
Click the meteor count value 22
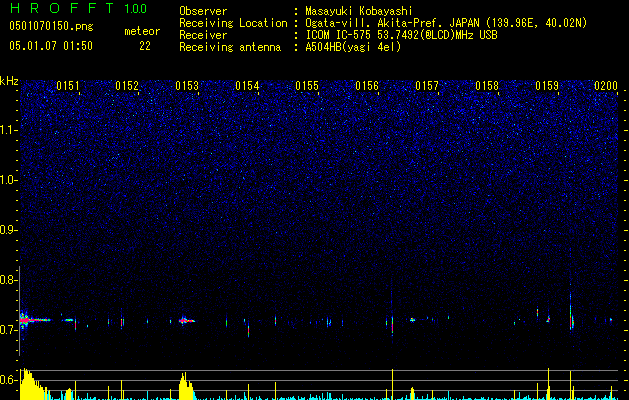point(145,46)
